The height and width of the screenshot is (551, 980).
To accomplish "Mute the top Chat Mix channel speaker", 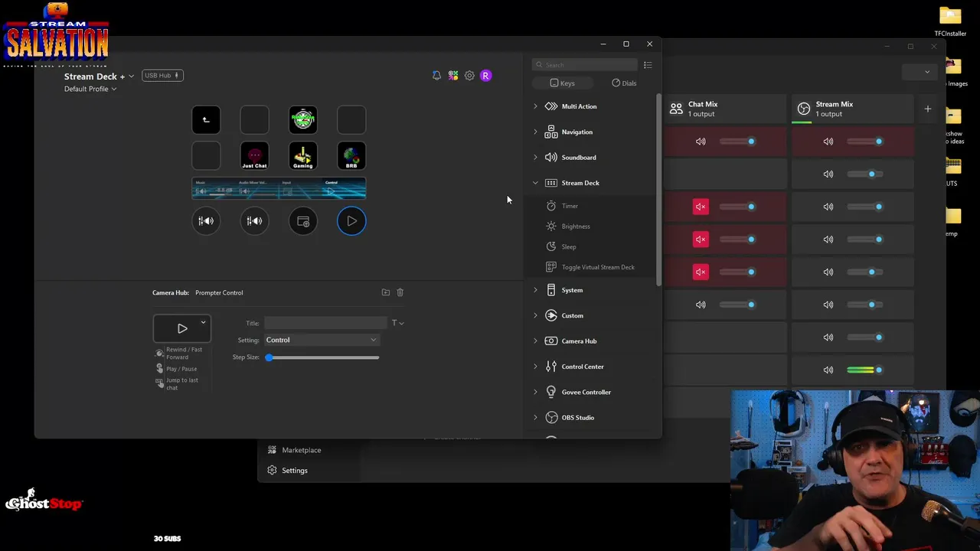I will [701, 142].
